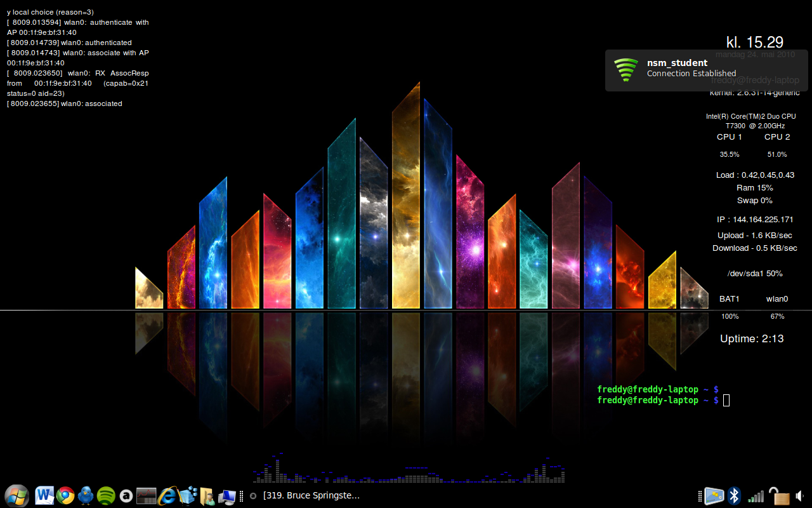This screenshot has width=812, height=508.
Task: Open the wireless signal strength icon
Action: pos(756,496)
